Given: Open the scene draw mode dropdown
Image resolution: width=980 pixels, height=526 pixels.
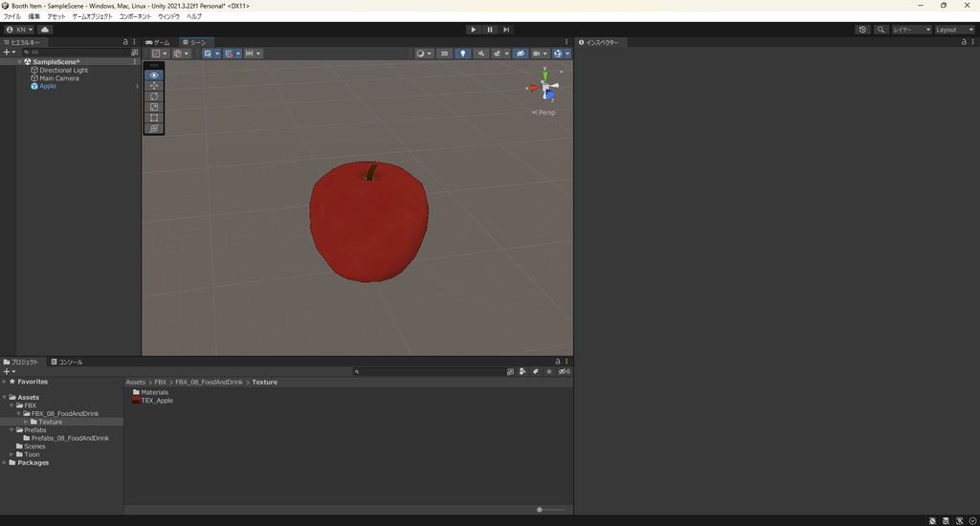Looking at the screenshot, I should pos(424,54).
